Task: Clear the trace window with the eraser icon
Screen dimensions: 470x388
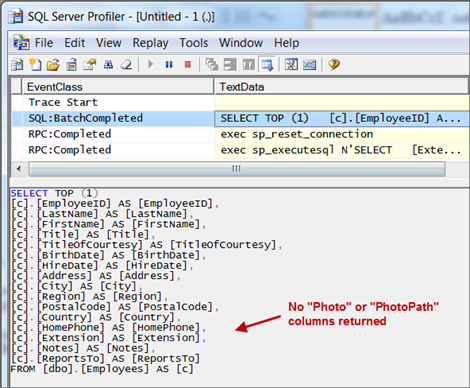Action: click(x=126, y=64)
